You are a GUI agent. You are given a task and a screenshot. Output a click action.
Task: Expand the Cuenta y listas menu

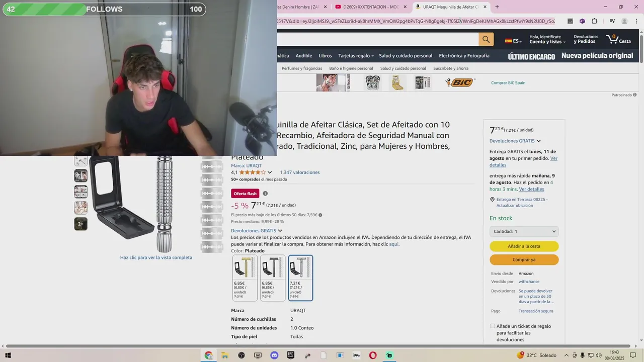pos(547,39)
